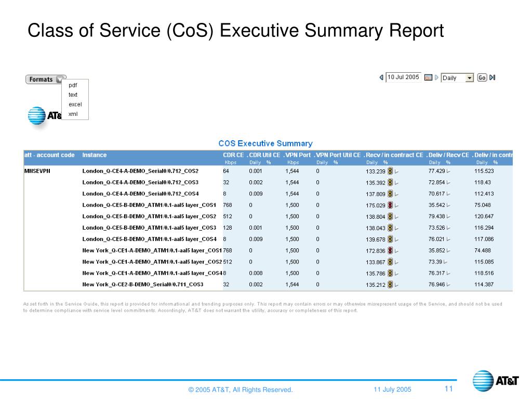Click the value 115.523 in the last column
The height and width of the screenshot is (399, 532).
tap(484, 171)
